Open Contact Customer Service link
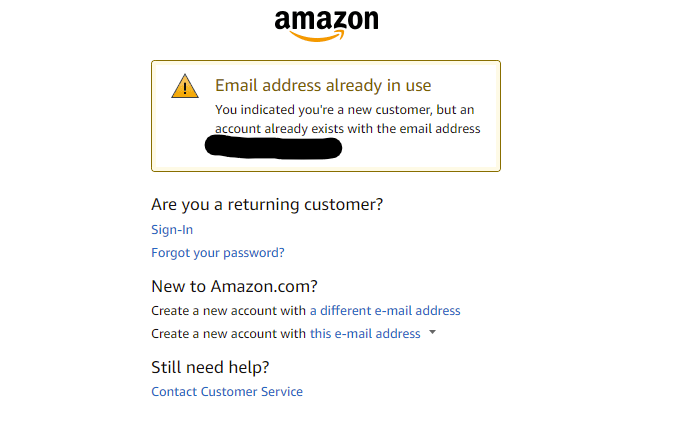Image resolution: width=682 pixels, height=430 pixels. 227,392
